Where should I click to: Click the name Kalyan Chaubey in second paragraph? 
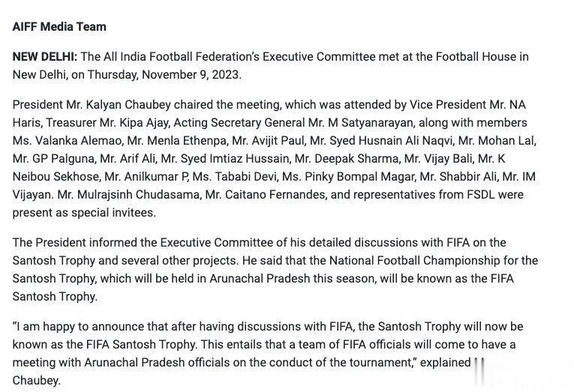[128, 105]
